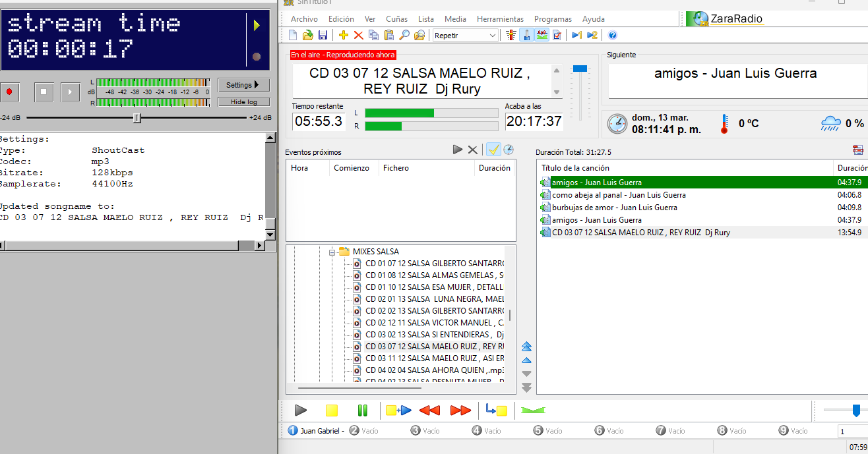Adjust the encoder gain slider handle
This screenshot has width=868, height=454.
click(x=137, y=118)
